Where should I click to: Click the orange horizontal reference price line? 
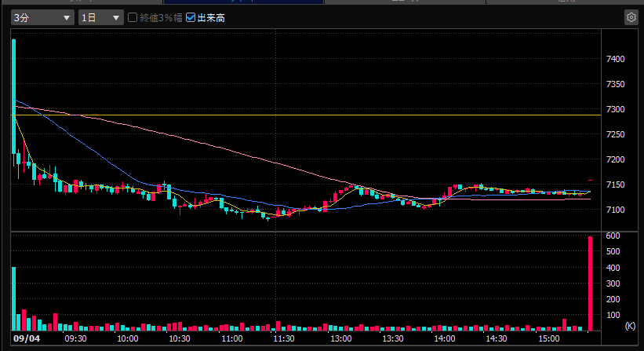pyautogui.click(x=306, y=115)
